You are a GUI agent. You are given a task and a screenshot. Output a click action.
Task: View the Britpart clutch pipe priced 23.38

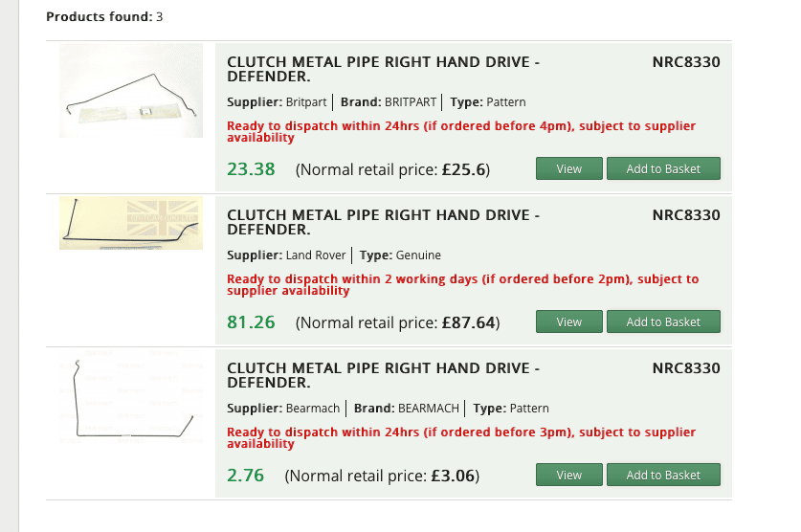coord(569,168)
